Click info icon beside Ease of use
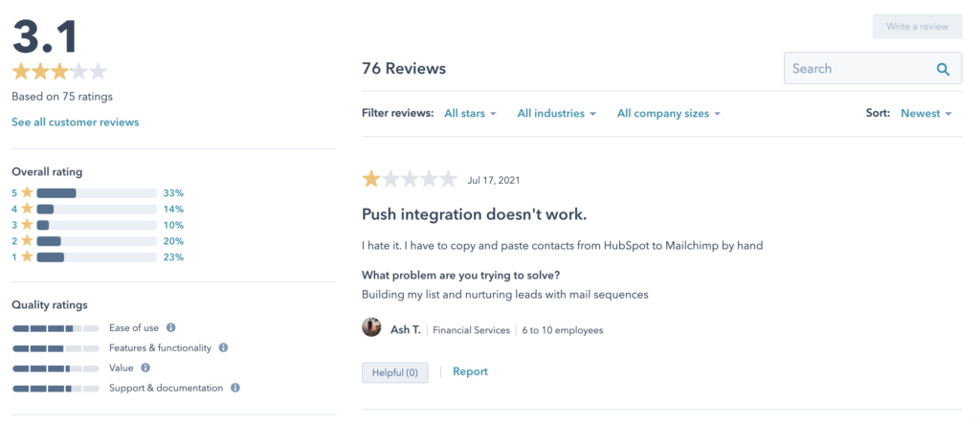The image size is (980, 424). tap(170, 327)
